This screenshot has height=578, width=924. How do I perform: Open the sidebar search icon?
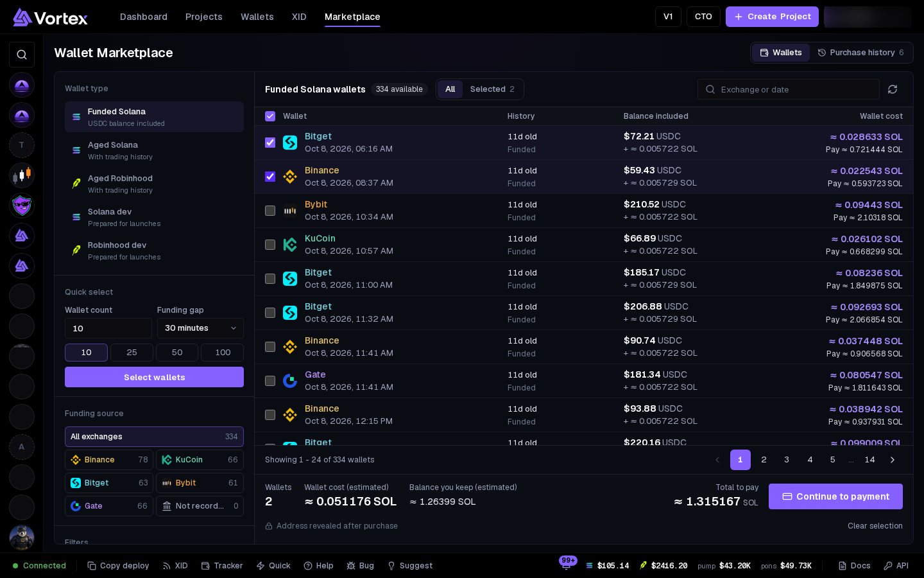(x=22, y=55)
